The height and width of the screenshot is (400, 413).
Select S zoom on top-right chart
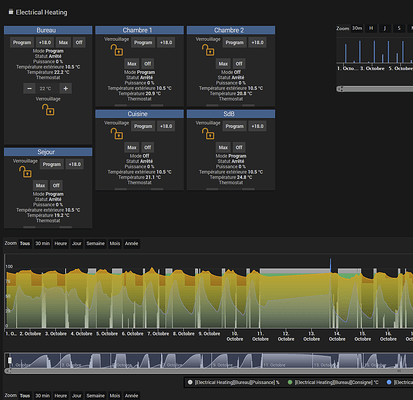(399, 28)
